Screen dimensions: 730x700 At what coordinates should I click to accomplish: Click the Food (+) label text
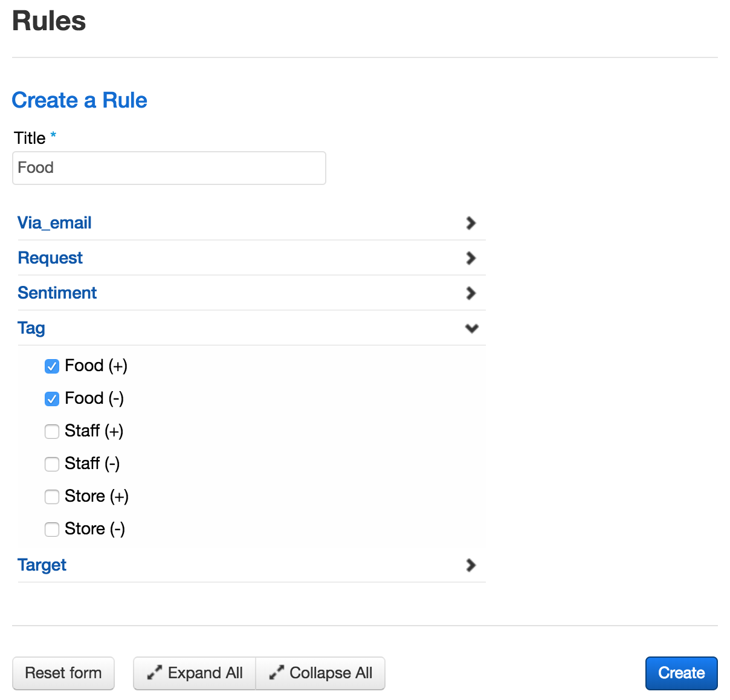pos(96,366)
